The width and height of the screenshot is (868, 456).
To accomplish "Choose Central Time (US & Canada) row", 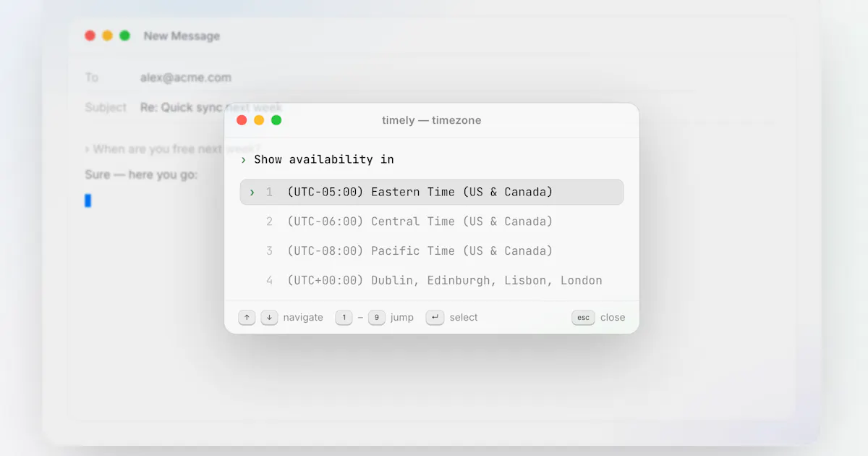I will [x=431, y=221].
